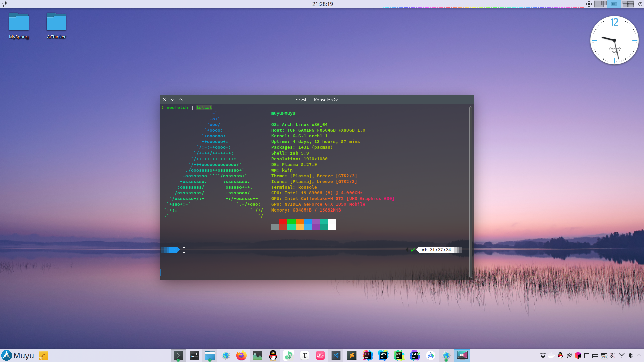Launch Firefox from the taskbar
This screenshot has height=362, width=644.
coord(241,355)
